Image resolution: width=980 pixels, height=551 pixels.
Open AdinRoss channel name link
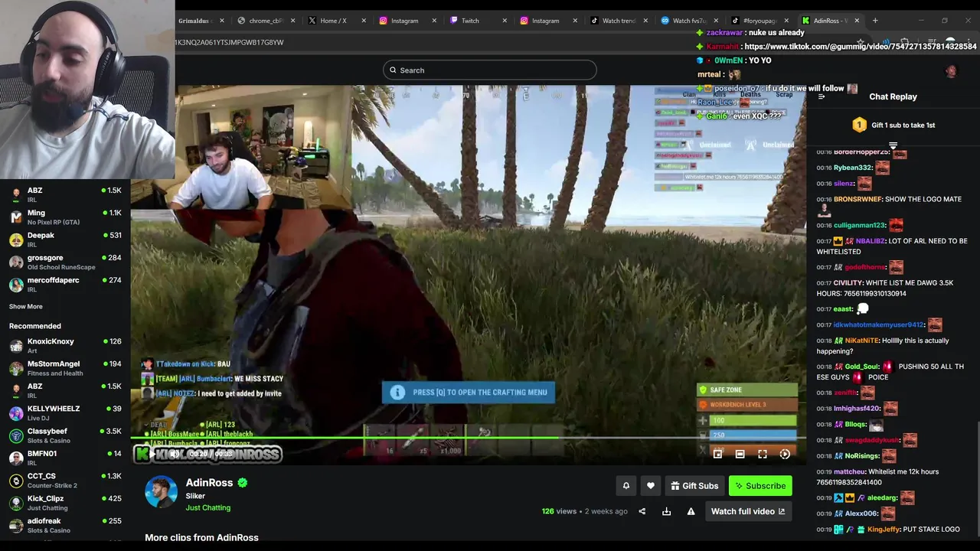pyautogui.click(x=209, y=483)
